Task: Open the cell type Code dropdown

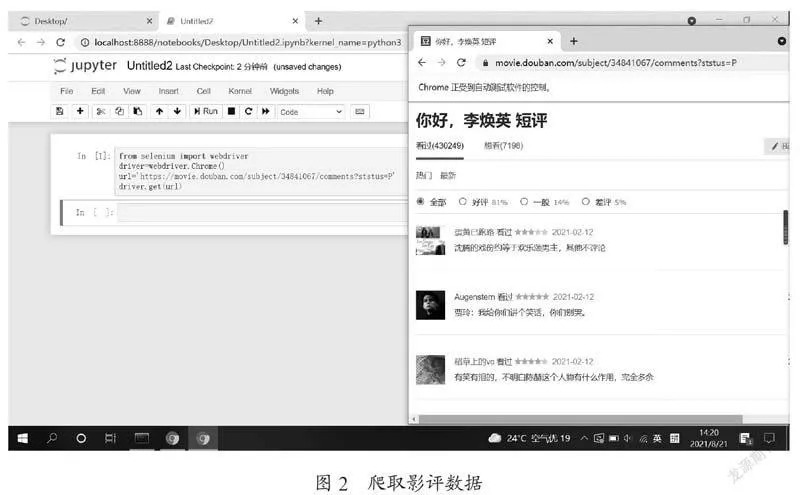Action: tap(311, 112)
